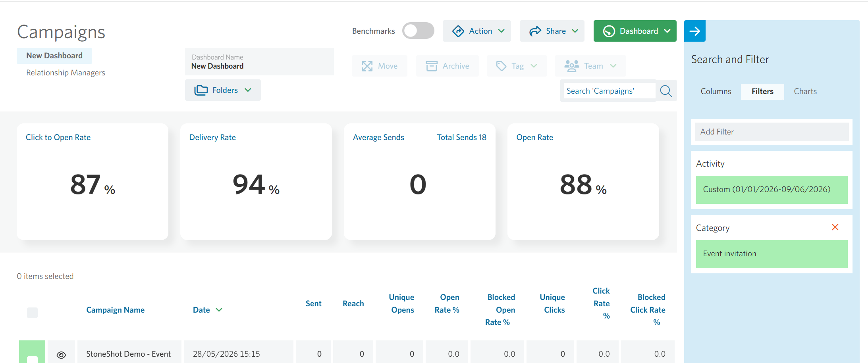The width and height of the screenshot is (868, 363).
Task: Open the Delivery Rate card title
Action: (212, 137)
